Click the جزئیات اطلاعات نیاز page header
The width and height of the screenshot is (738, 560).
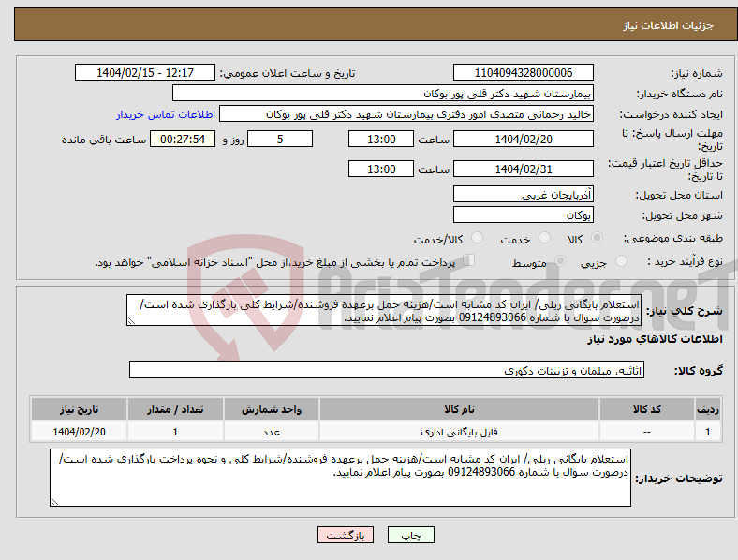click(669, 25)
